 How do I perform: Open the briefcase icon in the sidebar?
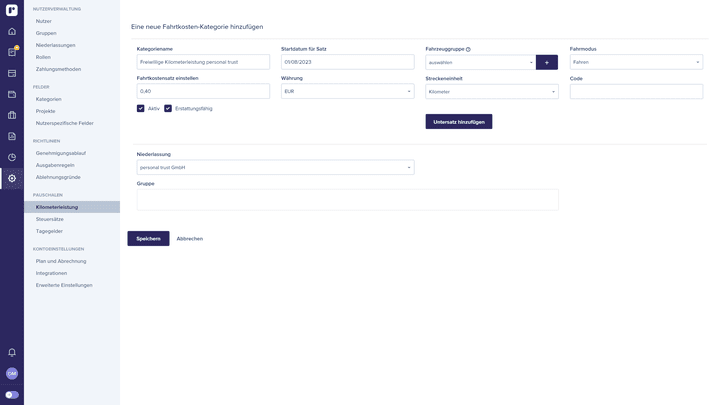click(x=12, y=115)
